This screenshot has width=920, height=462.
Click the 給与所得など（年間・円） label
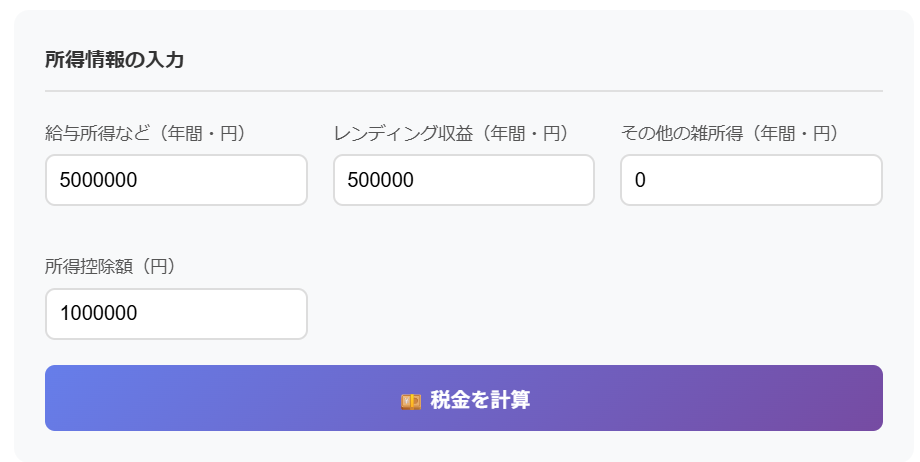coord(146,133)
